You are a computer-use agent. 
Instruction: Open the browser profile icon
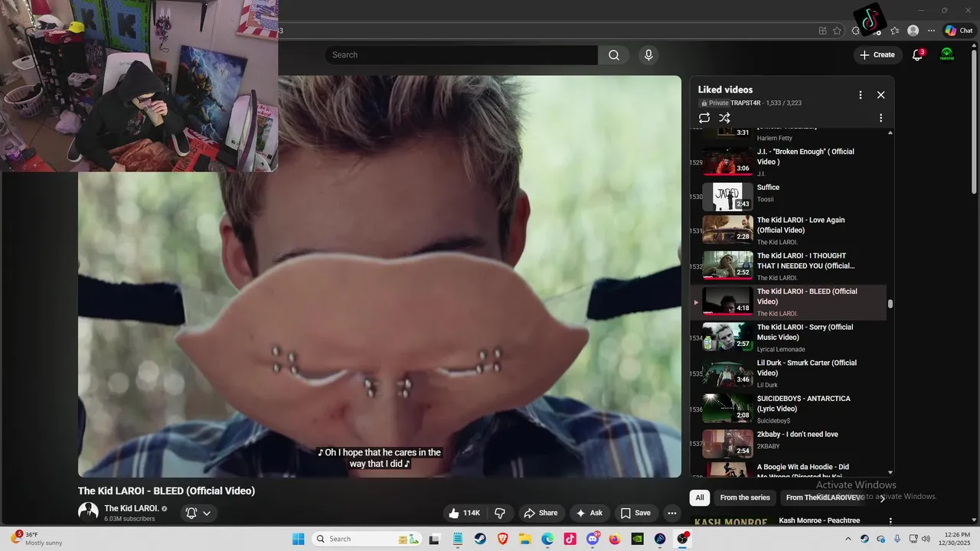913,31
